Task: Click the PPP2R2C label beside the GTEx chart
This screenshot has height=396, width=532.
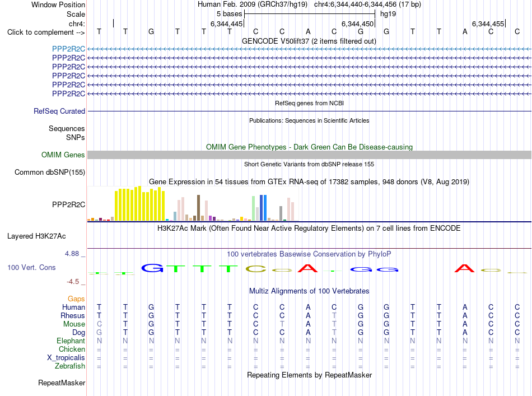Action: (68, 204)
